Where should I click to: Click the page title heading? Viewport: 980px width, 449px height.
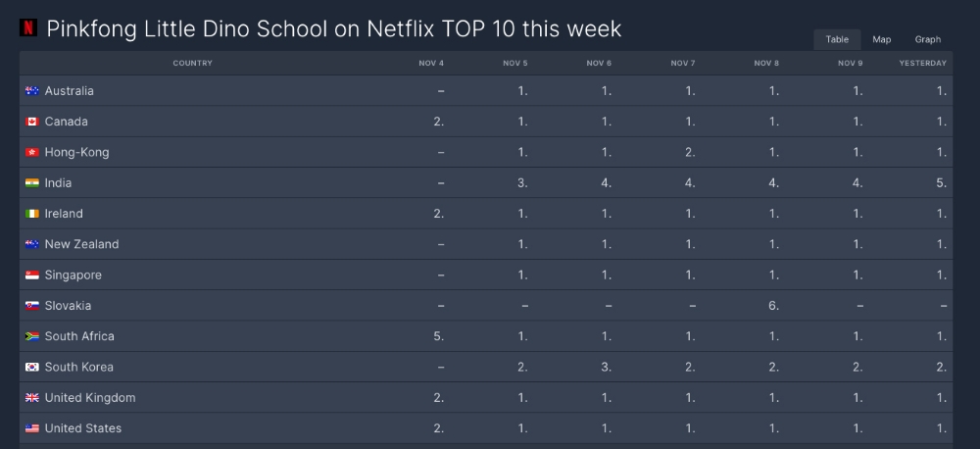click(x=334, y=28)
